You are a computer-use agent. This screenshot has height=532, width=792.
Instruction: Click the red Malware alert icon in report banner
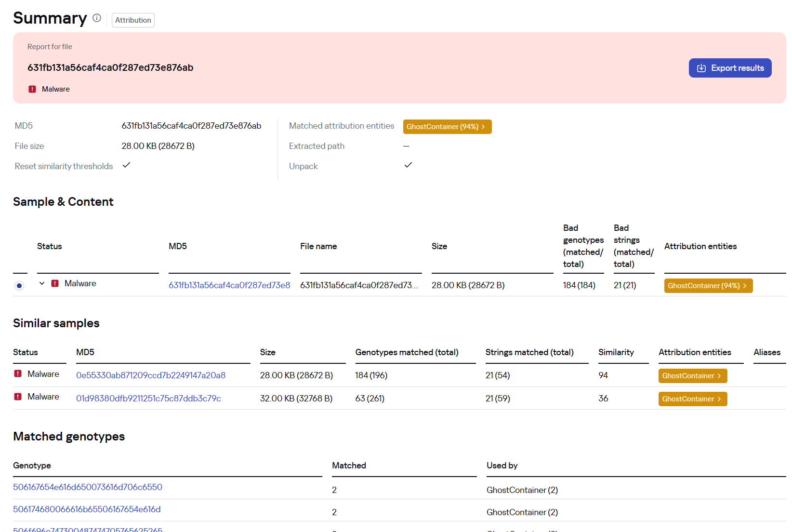32,89
